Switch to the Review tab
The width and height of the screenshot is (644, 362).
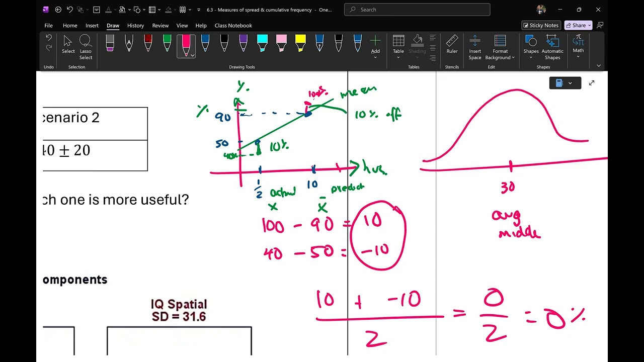[160, 26]
